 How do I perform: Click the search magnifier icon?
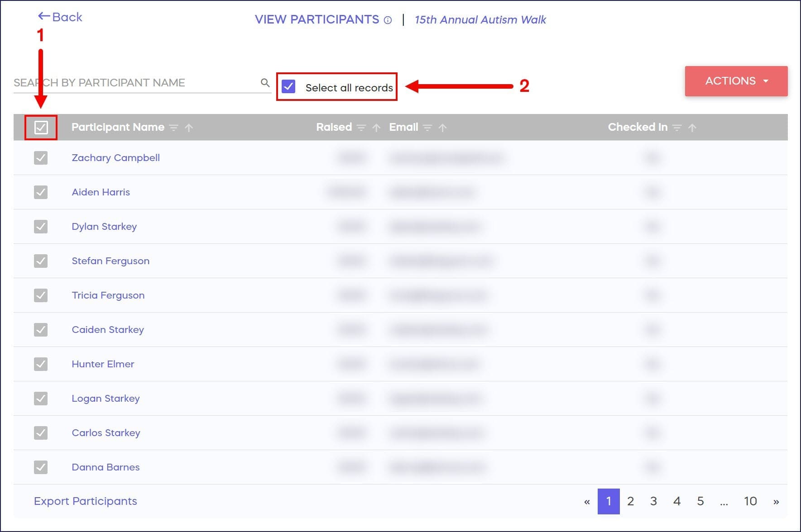(x=265, y=82)
